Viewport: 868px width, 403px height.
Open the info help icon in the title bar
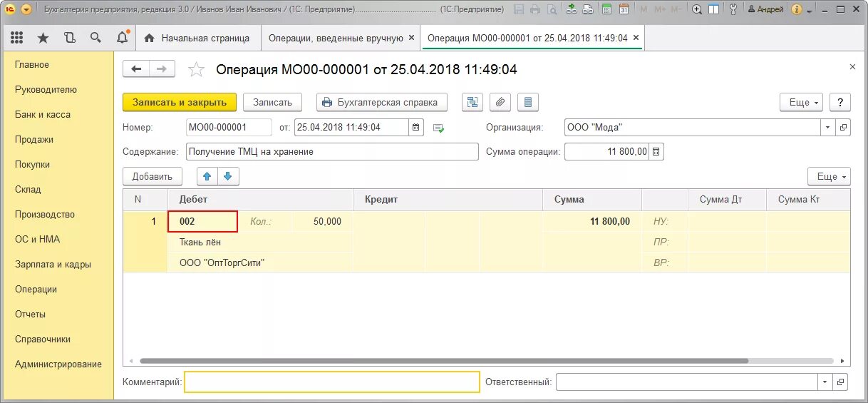pyautogui.click(x=797, y=9)
